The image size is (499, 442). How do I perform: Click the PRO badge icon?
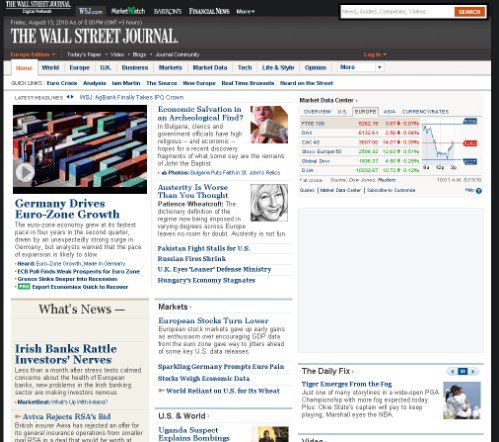[x=24, y=287]
